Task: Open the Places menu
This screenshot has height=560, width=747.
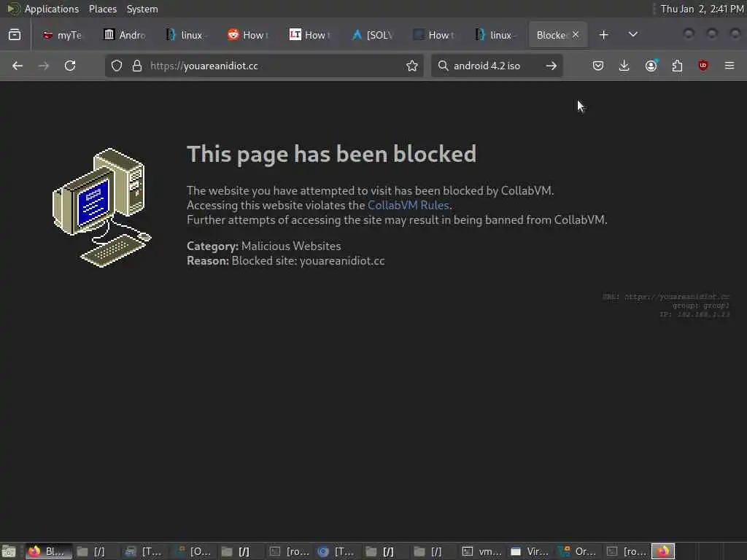Action: point(103,9)
